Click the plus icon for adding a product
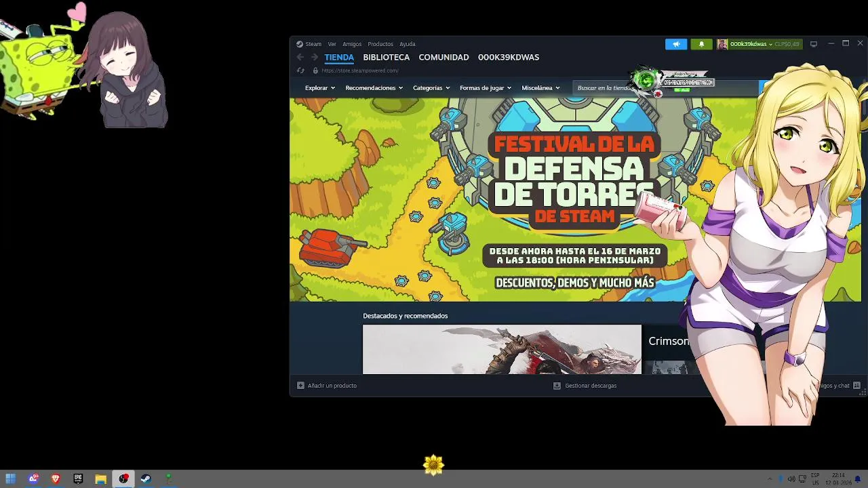The height and width of the screenshot is (488, 868). (300, 386)
